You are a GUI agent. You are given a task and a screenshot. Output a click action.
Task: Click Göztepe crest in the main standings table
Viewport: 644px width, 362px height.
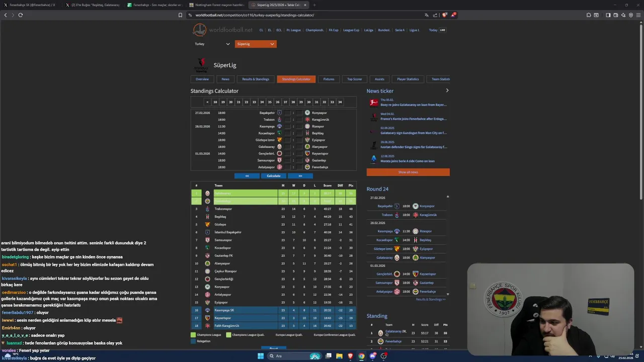pyautogui.click(x=207, y=224)
